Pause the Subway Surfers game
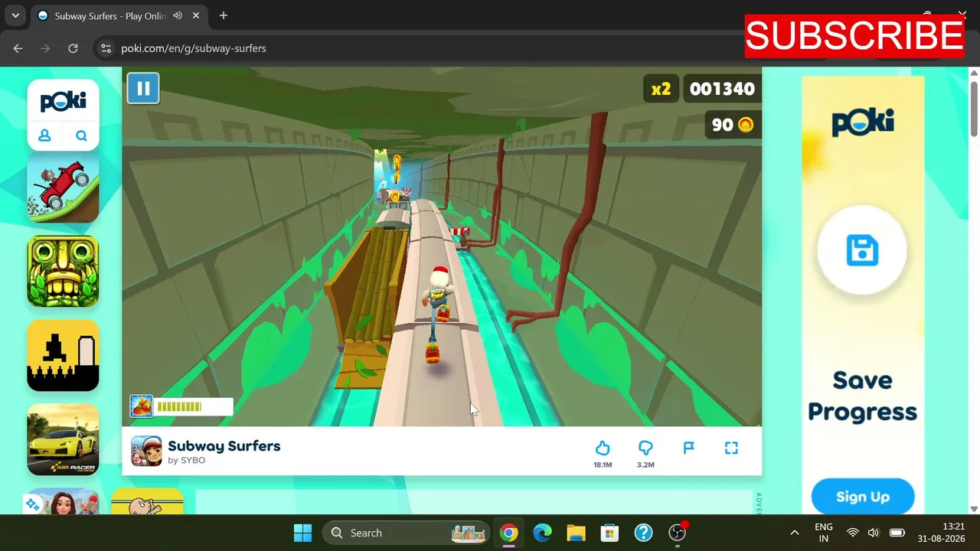 coord(143,89)
